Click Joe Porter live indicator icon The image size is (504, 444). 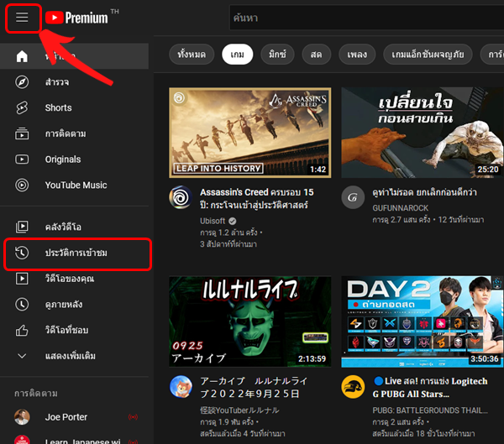pyautogui.click(x=133, y=417)
